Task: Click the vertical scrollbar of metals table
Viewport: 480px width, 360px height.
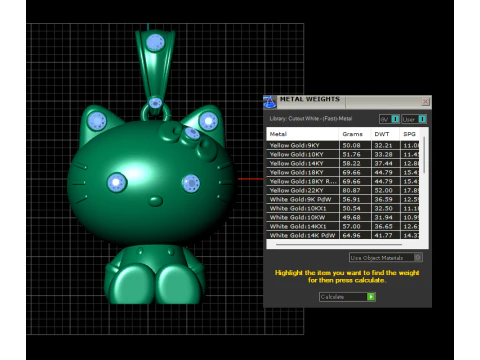Action: tap(424, 155)
